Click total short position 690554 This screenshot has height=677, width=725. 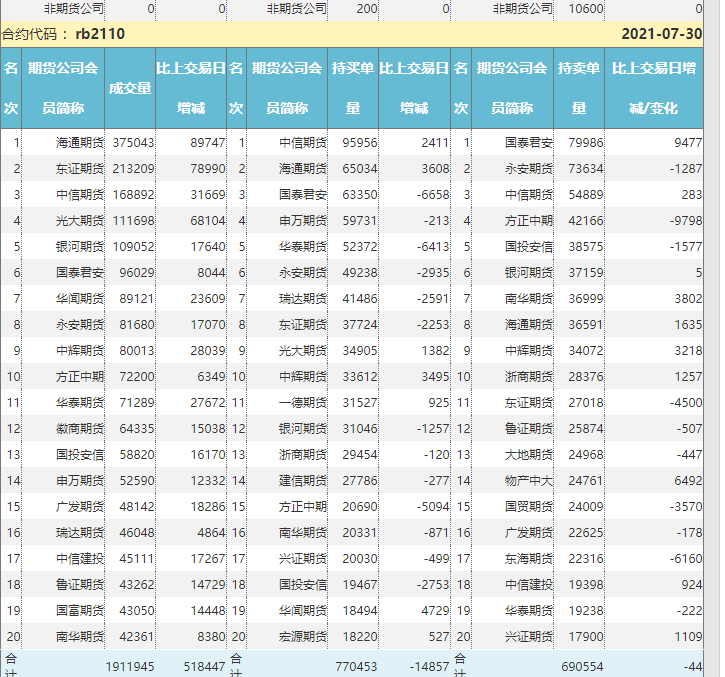(x=582, y=667)
